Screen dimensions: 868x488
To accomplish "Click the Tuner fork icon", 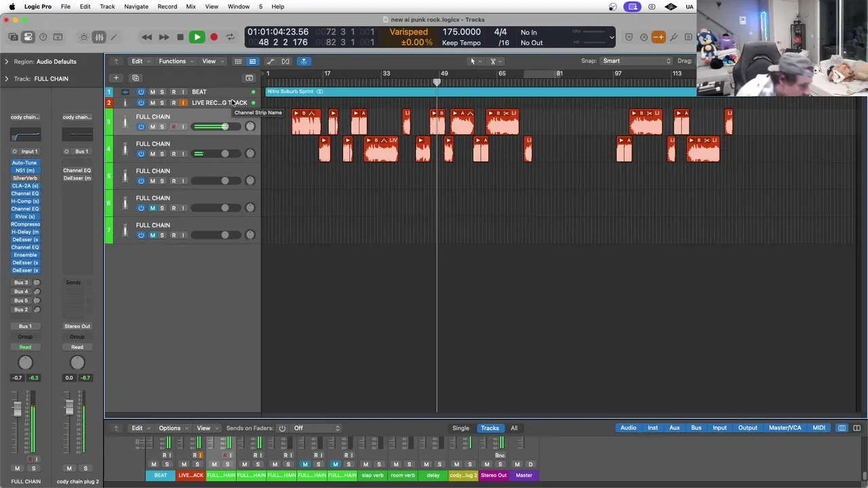I will pyautogui.click(x=673, y=37).
